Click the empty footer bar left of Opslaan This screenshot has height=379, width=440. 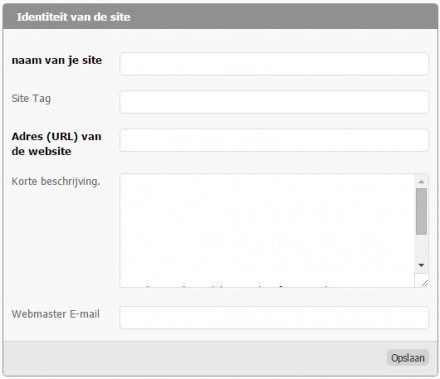(x=193, y=358)
